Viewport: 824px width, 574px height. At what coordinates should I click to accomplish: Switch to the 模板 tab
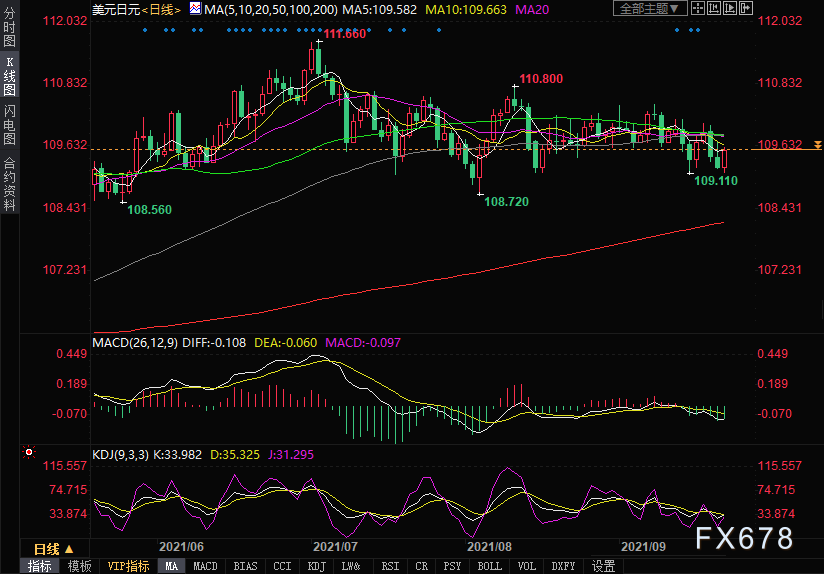point(79,566)
